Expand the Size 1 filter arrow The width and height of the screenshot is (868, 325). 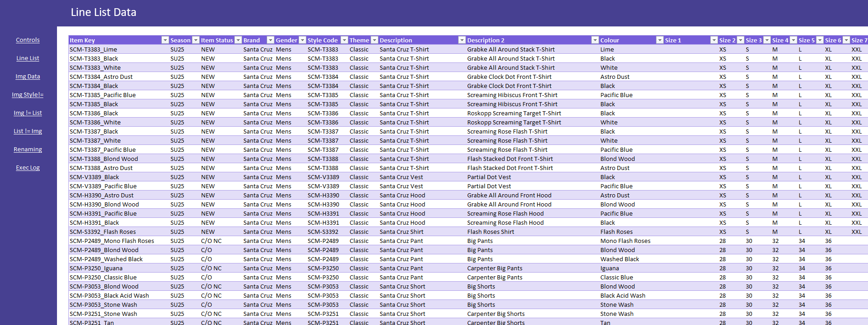[714, 40]
